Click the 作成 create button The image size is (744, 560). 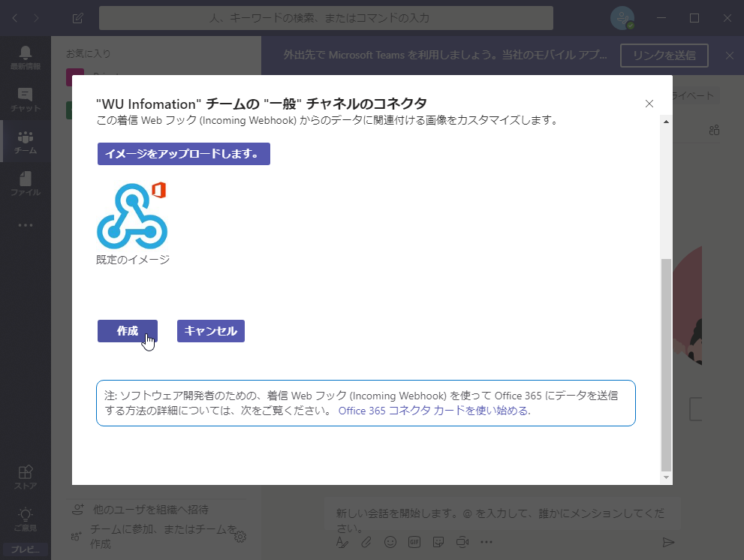click(x=127, y=331)
